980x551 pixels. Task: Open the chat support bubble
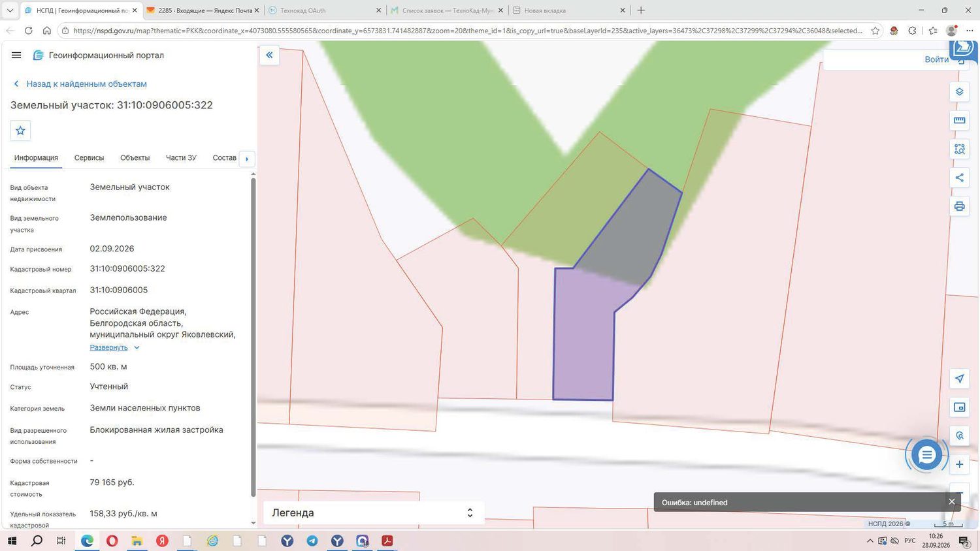926,455
